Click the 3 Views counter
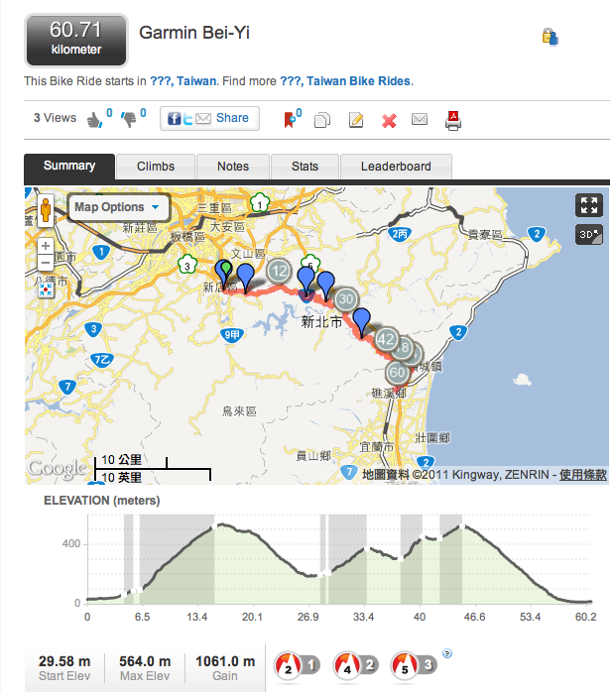This screenshot has width=616, height=692. 56,118
